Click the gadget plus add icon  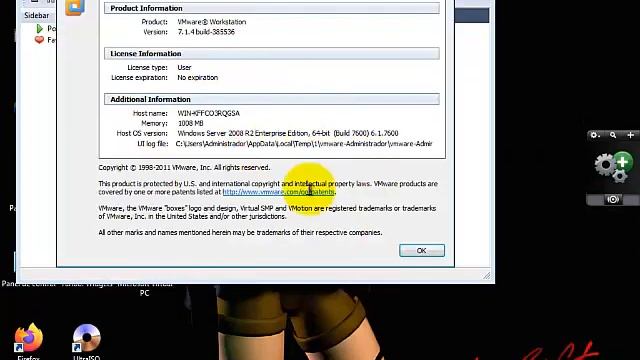pyautogui.click(x=630, y=135)
